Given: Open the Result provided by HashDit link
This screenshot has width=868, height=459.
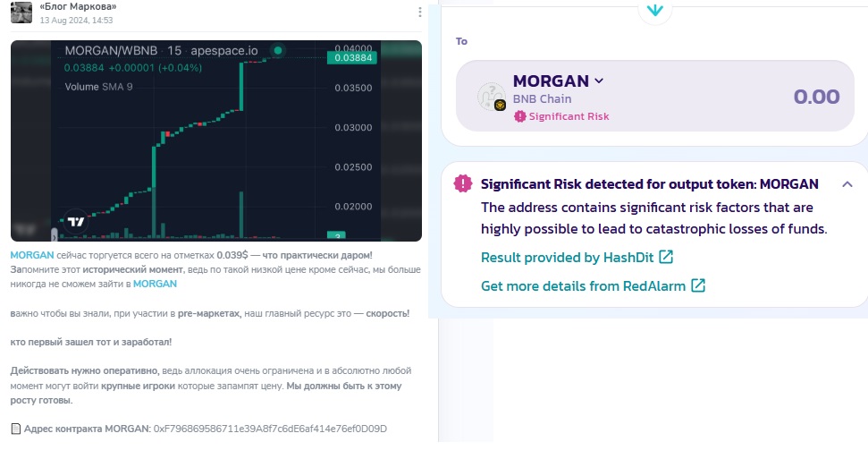Looking at the screenshot, I should pyautogui.click(x=568, y=258).
